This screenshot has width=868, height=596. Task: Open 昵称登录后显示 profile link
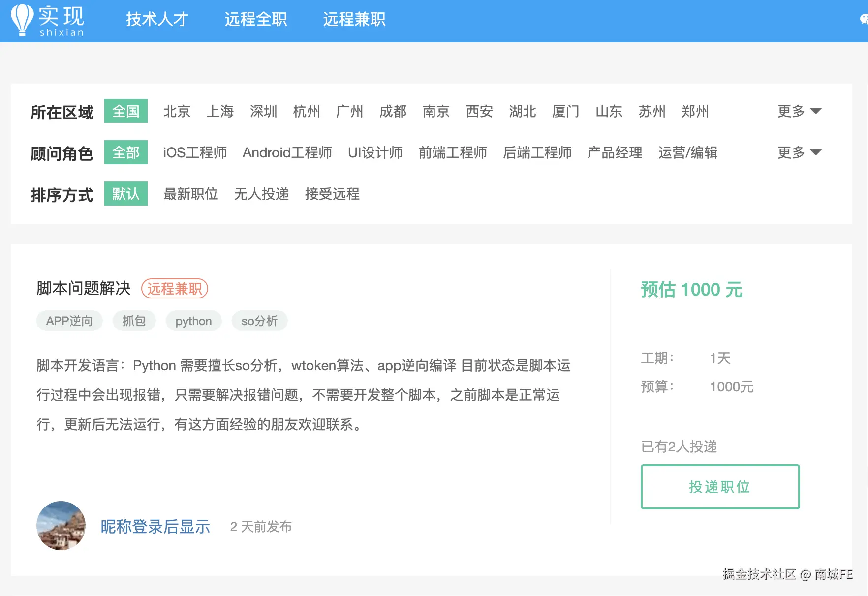(155, 527)
